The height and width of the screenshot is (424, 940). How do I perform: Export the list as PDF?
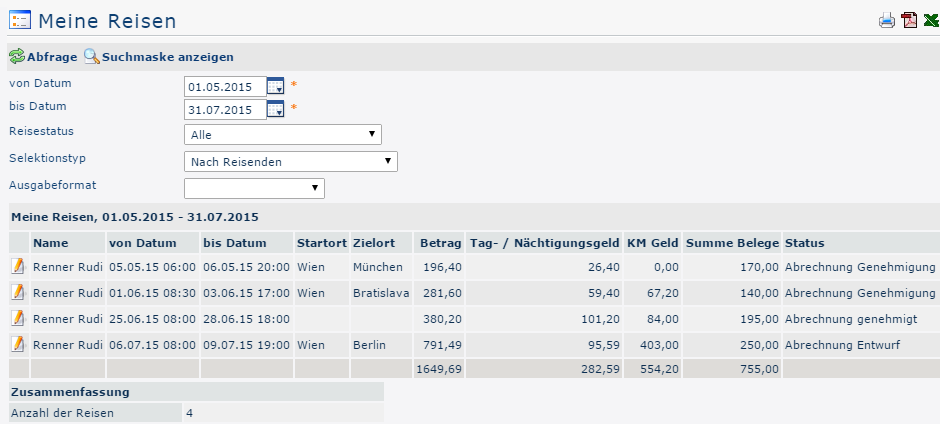[909, 20]
